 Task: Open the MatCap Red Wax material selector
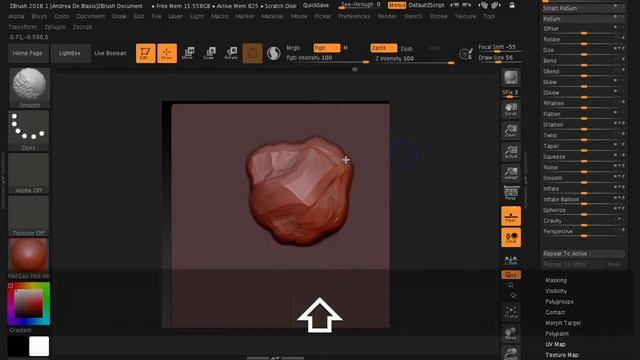coord(29,258)
